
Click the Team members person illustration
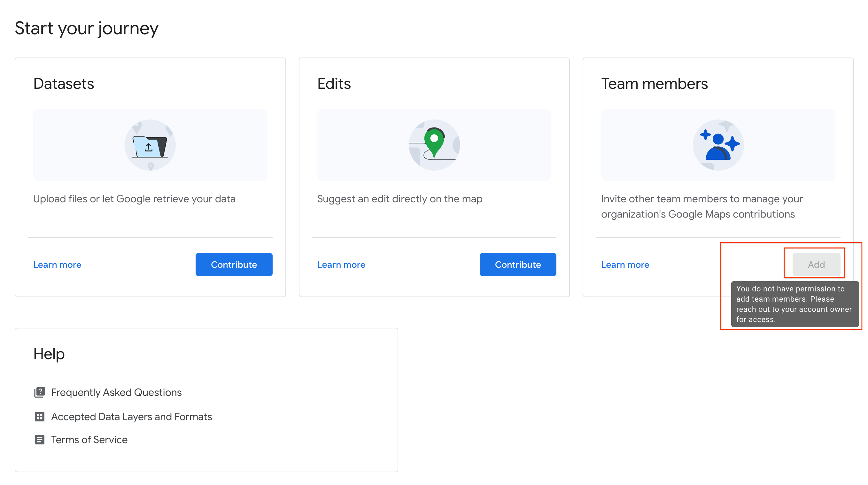tap(718, 145)
